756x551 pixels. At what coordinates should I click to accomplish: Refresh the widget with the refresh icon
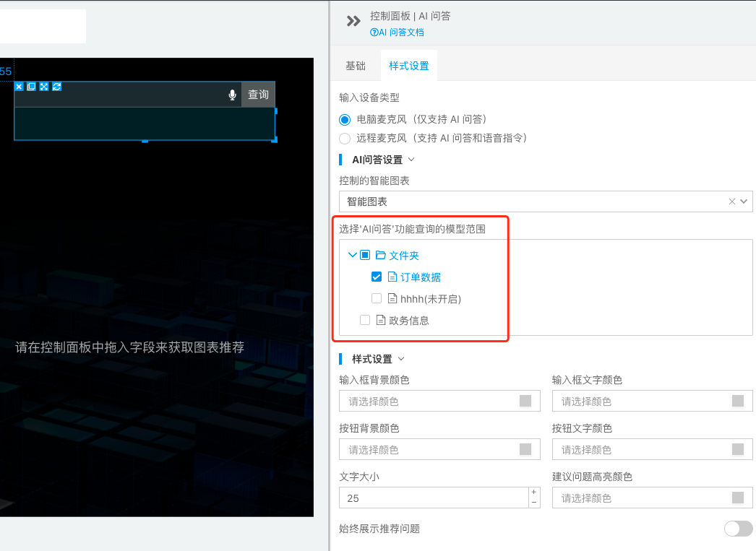coord(57,87)
